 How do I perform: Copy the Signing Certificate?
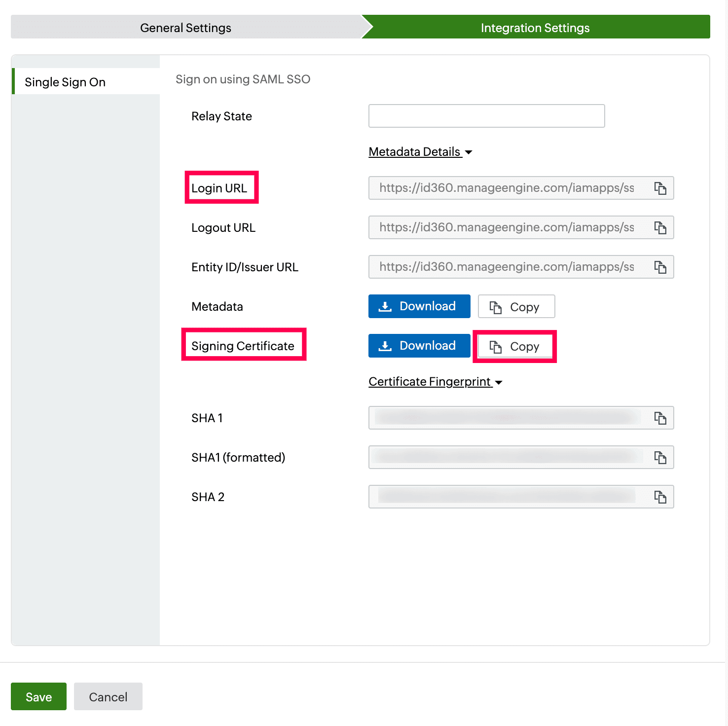pyautogui.click(x=515, y=346)
